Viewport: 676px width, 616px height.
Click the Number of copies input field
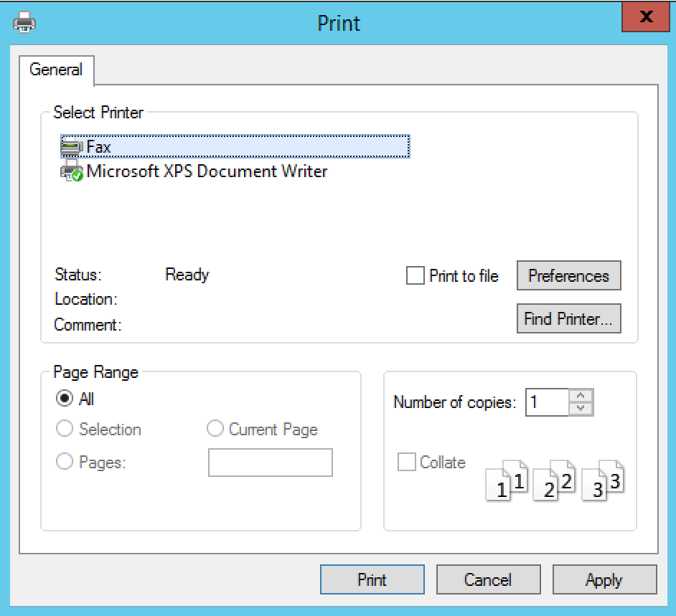click(547, 402)
